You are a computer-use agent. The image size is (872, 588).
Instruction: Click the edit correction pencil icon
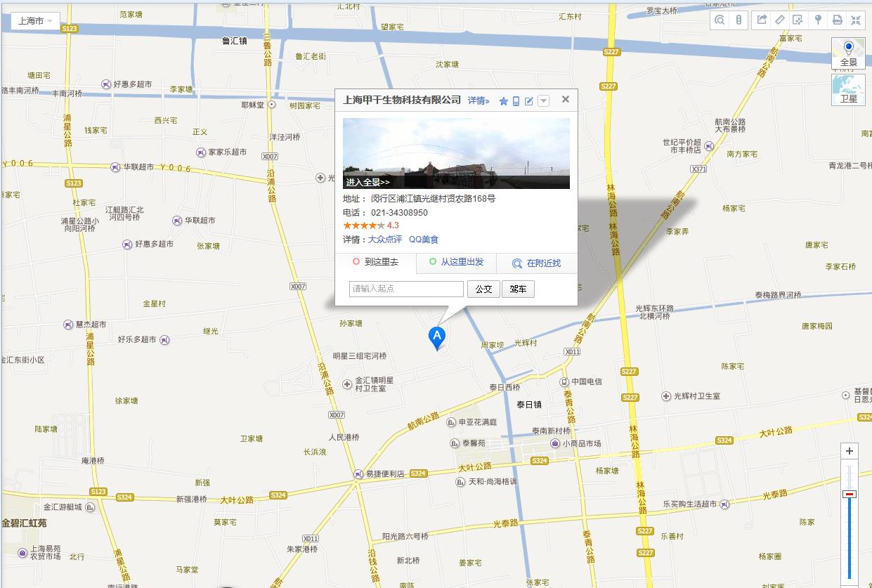(529, 101)
